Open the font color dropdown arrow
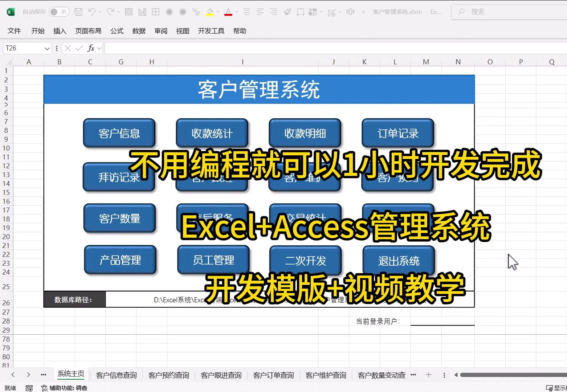567x392 pixels. (x=236, y=12)
